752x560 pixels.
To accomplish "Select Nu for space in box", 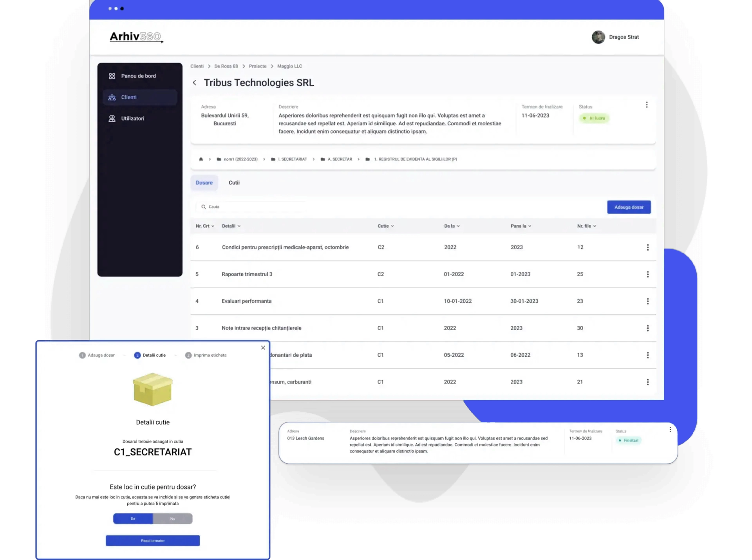I will (173, 519).
